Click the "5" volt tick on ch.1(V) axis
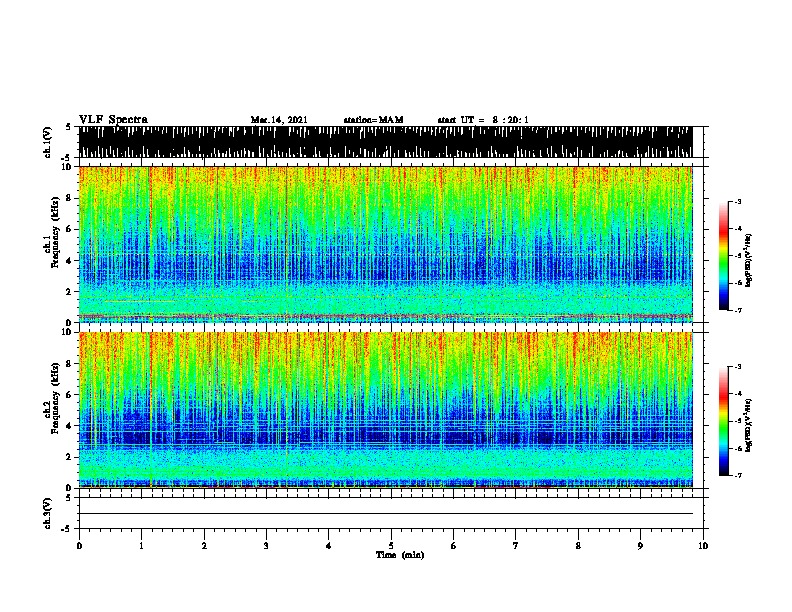 click(x=69, y=127)
